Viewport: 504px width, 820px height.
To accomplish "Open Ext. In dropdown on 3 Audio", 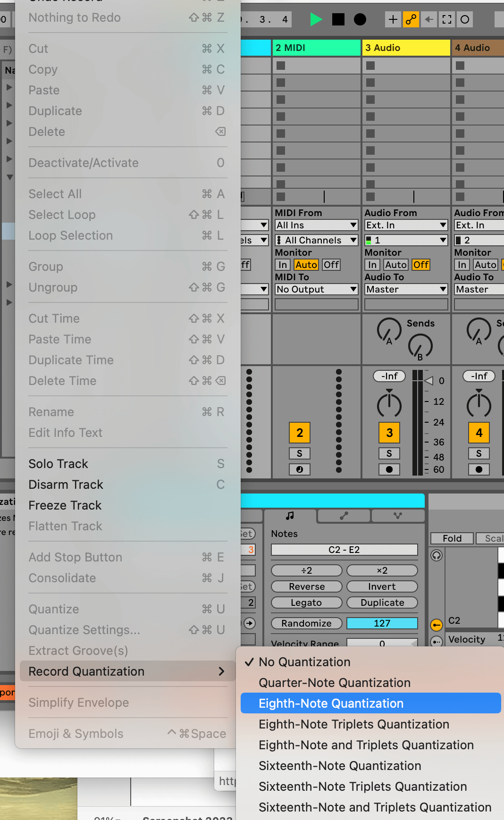I will click(406, 225).
